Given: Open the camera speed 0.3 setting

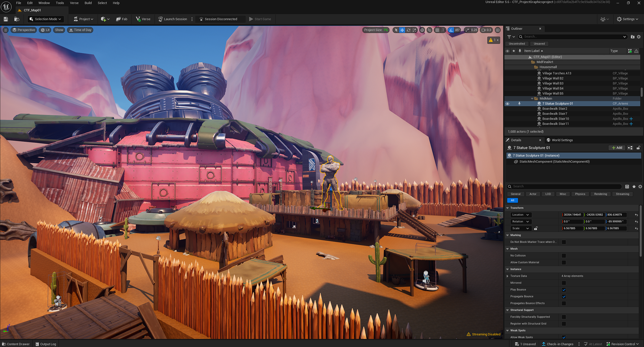Looking at the screenshot, I should [x=486, y=30].
